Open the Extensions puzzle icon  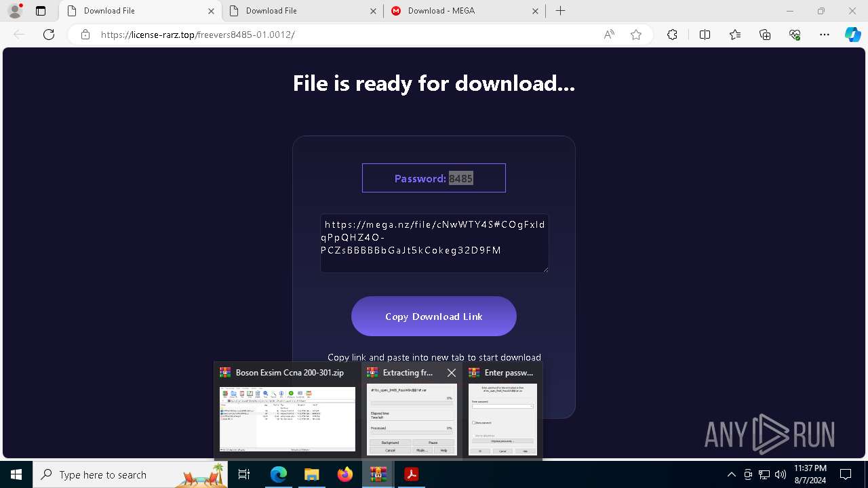pos(672,35)
